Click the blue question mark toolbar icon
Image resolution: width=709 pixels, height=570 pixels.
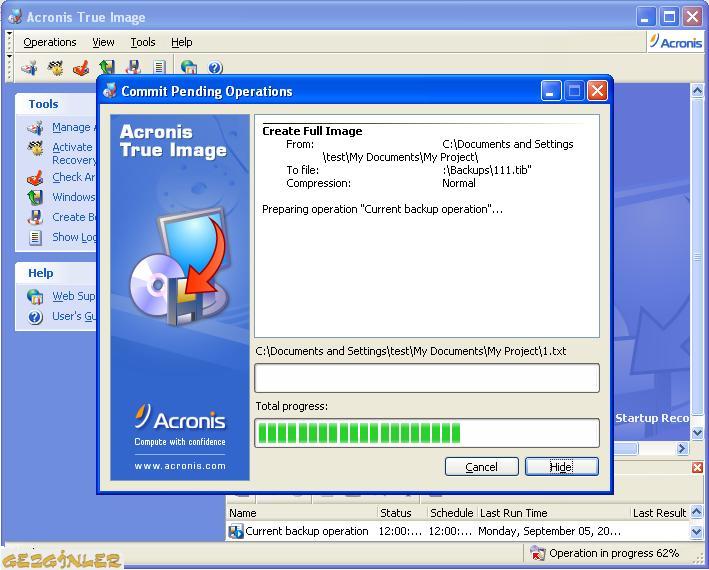coord(215,68)
